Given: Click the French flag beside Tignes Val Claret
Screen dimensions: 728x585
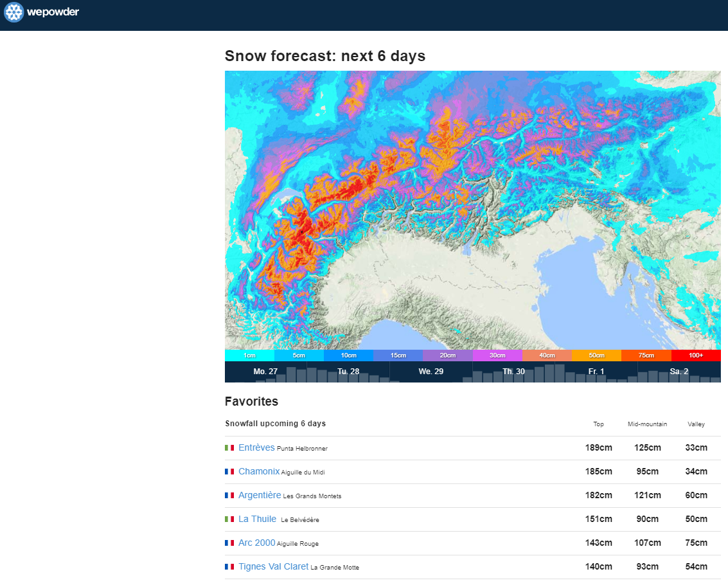Looking at the screenshot, I should pos(229,566).
